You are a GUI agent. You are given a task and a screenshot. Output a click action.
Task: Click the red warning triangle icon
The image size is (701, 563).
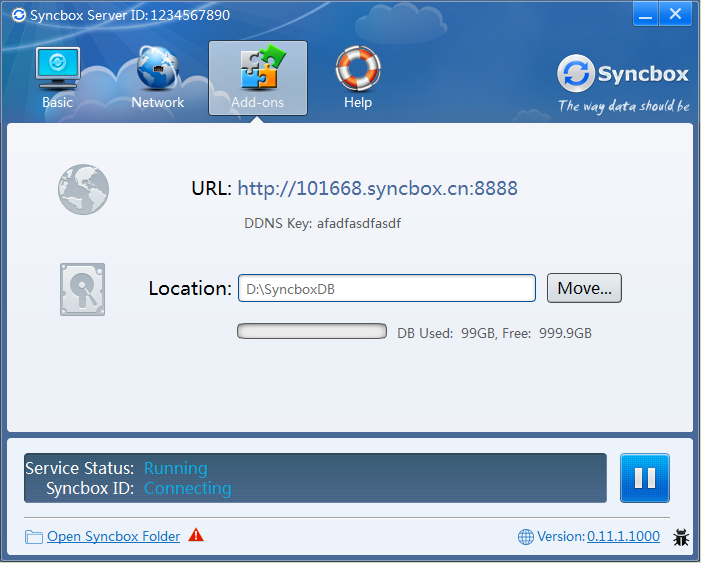pyautogui.click(x=196, y=535)
